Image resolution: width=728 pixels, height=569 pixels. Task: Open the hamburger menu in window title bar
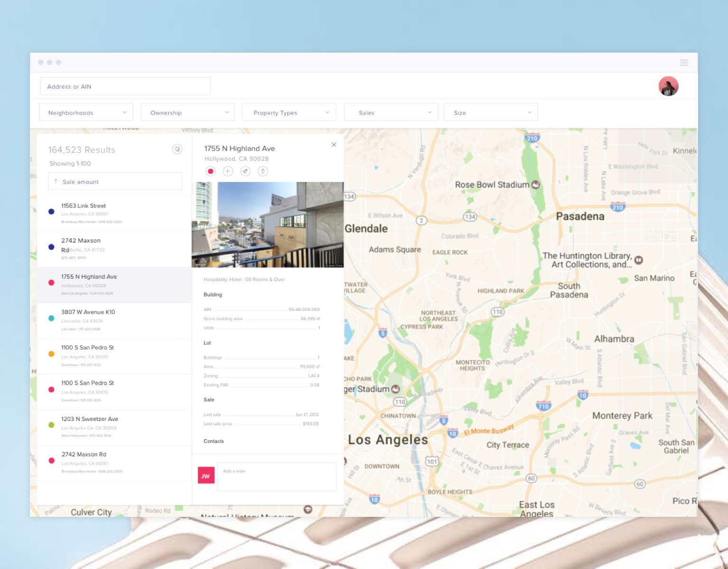click(684, 63)
